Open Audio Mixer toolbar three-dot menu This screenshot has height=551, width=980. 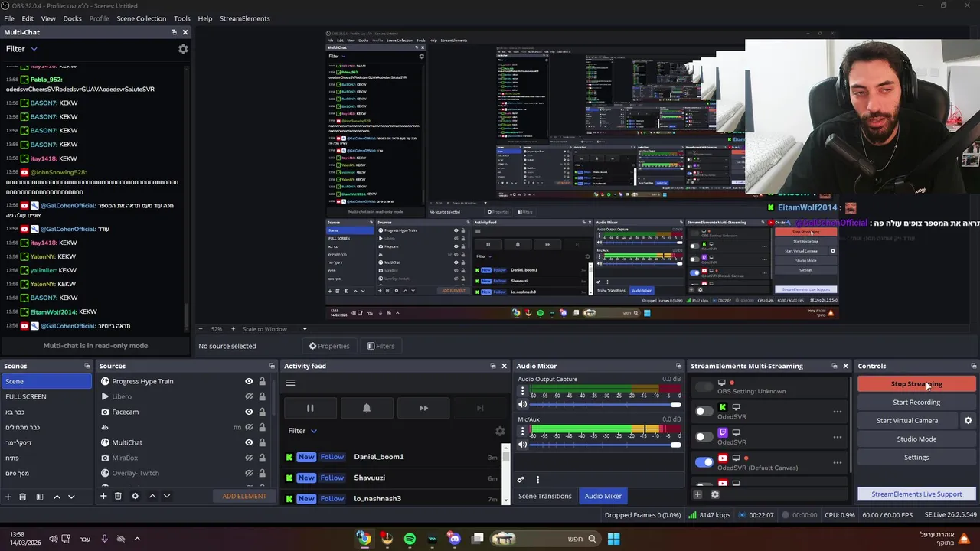(537, 480)
